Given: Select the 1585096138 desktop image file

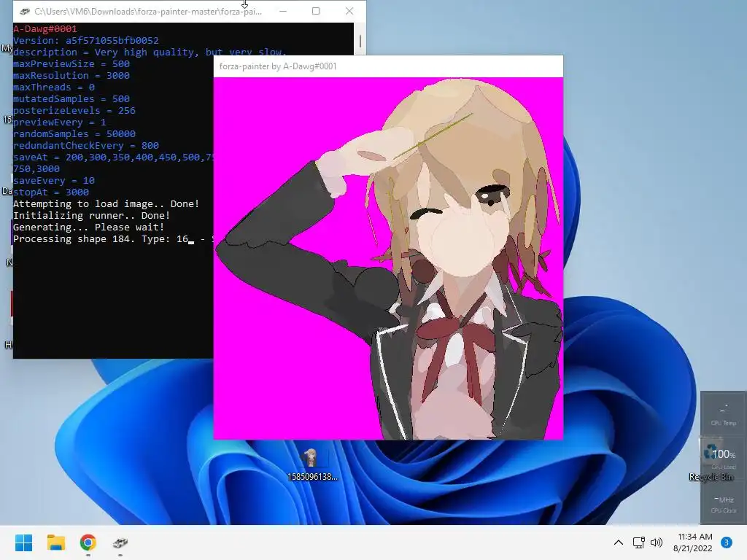Looking at the screenshot, I should (312, 464).
